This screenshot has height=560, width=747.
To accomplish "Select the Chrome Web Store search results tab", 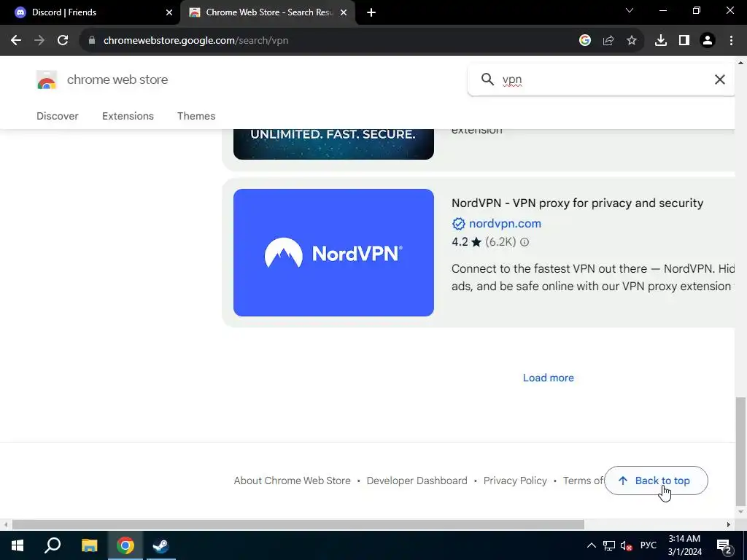I will (x=268, y=12).
